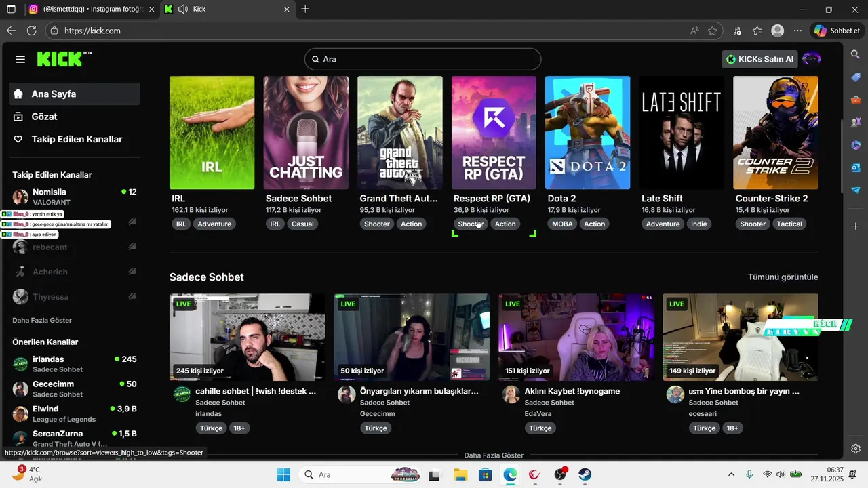Open Dota 2 category cover
The width and height of the screenshot is (868, 488).
point(588,132)
